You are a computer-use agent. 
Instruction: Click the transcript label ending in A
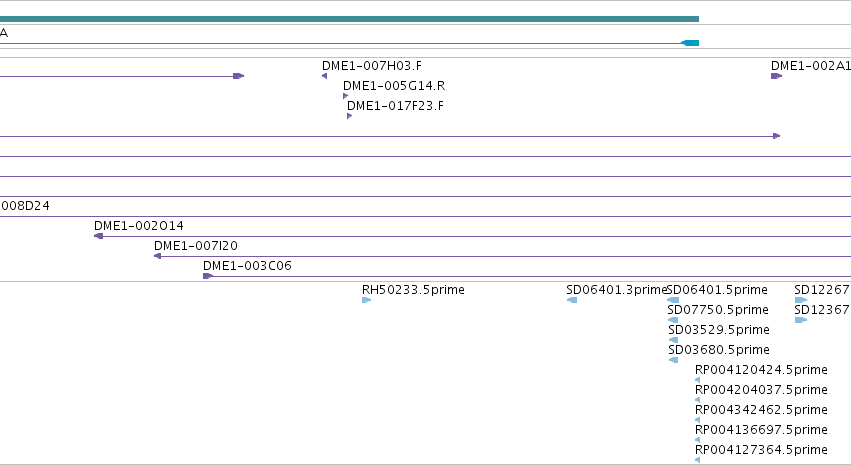(4, 33)
